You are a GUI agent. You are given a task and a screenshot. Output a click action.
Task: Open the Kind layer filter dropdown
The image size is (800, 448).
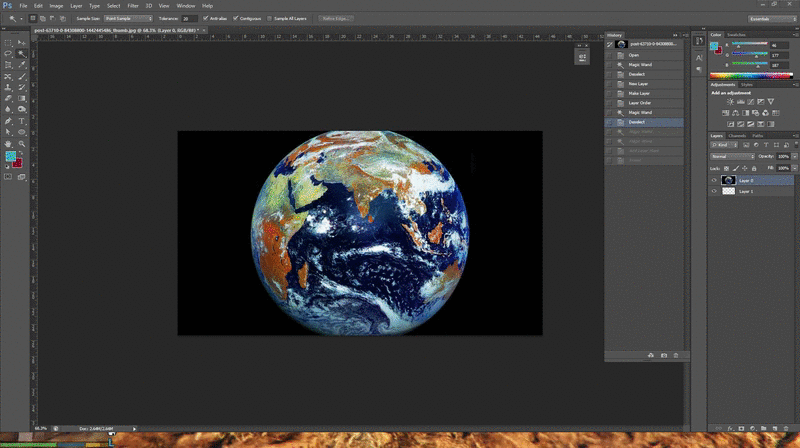coord(724,145)
